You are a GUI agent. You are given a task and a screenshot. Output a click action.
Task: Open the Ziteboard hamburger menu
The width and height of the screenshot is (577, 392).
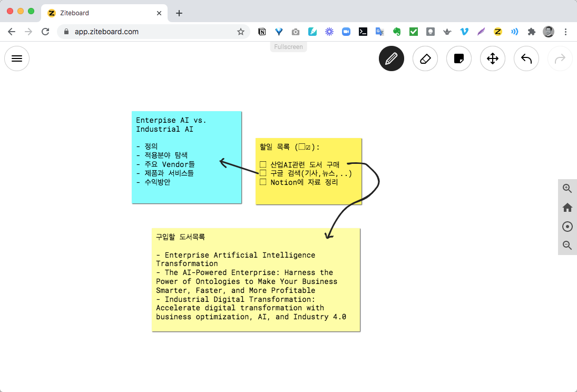pyautogui.click(x=17, y=58)
